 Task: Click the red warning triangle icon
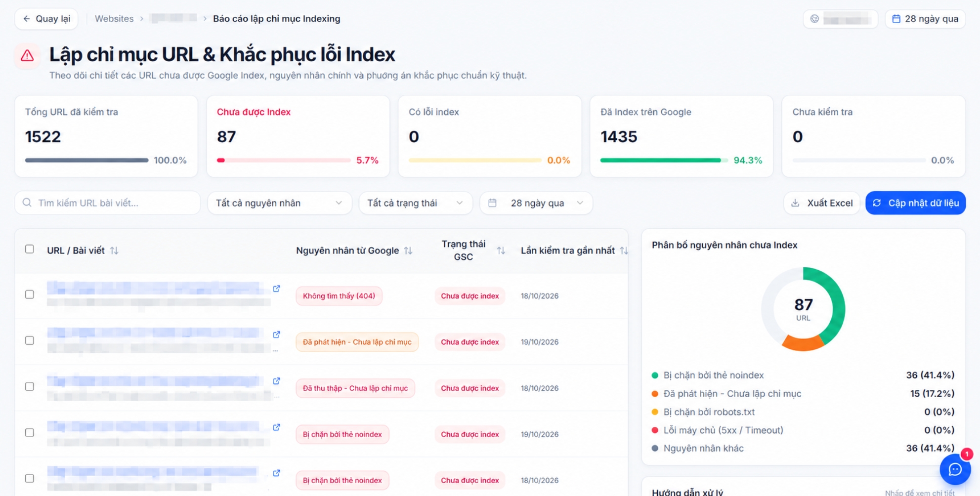[x=27, y=55]
